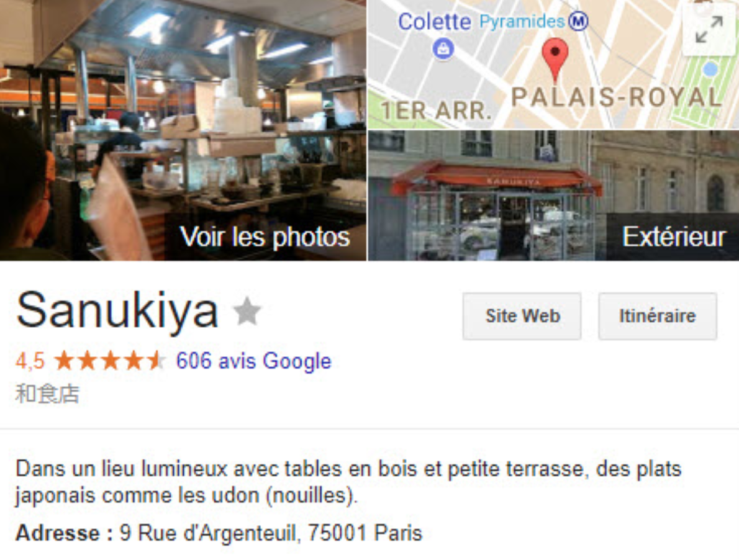Click the 9 Rue d'Argenteuil address text
This screenshot has height=560, width=739.
(x=271, y=533)
